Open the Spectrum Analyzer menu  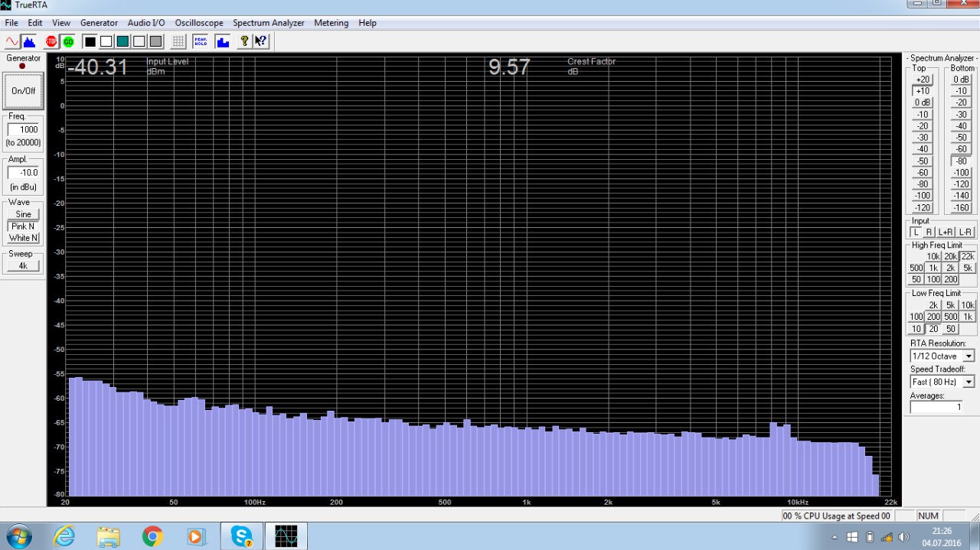click(x=269, y=23)
